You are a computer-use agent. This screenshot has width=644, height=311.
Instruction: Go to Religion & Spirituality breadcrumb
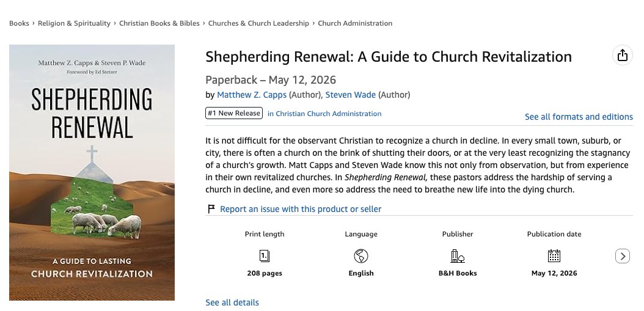point(74,23)
